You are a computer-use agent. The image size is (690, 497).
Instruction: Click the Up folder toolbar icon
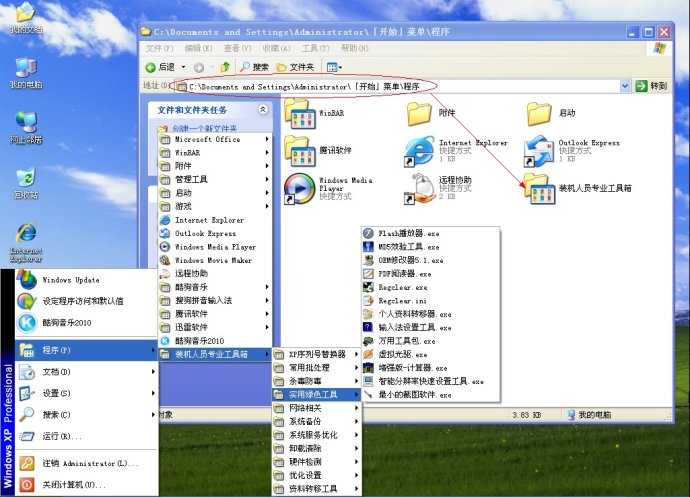[x=225, y=67]
